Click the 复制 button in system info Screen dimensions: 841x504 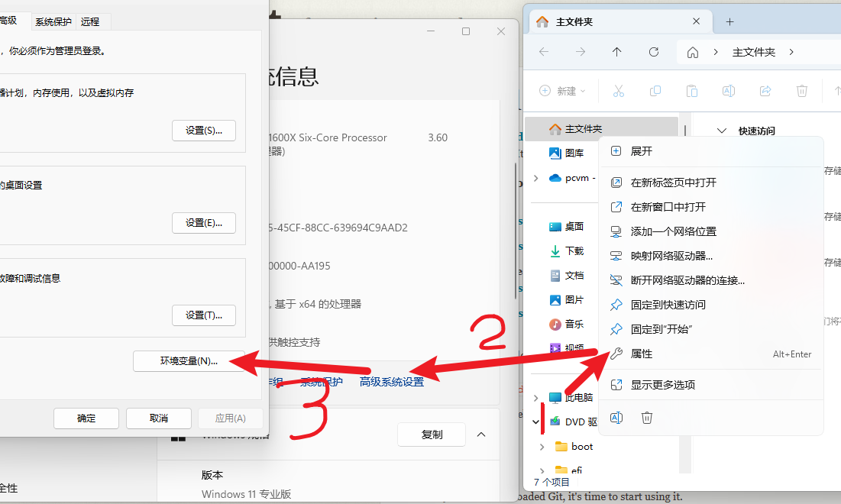coord(432,435)
